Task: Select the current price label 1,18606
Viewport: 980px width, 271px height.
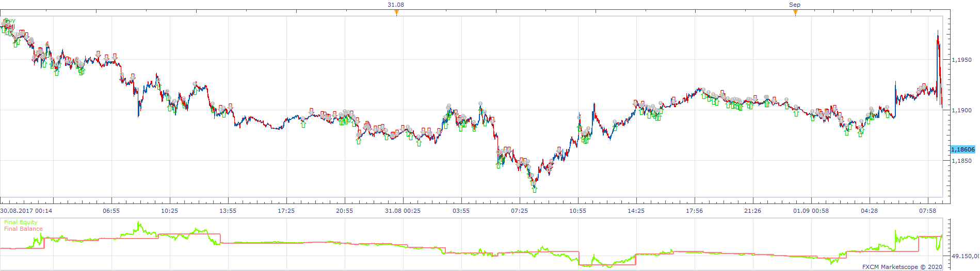Action: click(963, 149)
